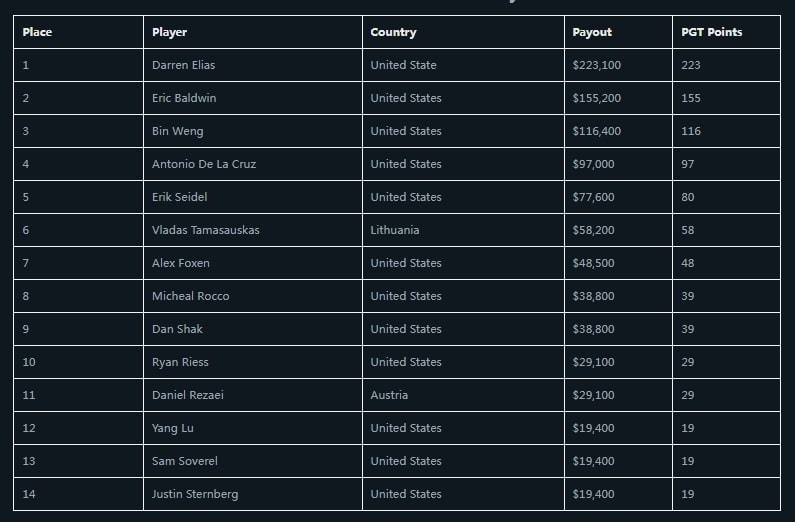795x522 pixels.
Task: Click the Player column header
Action: [170, 32]
